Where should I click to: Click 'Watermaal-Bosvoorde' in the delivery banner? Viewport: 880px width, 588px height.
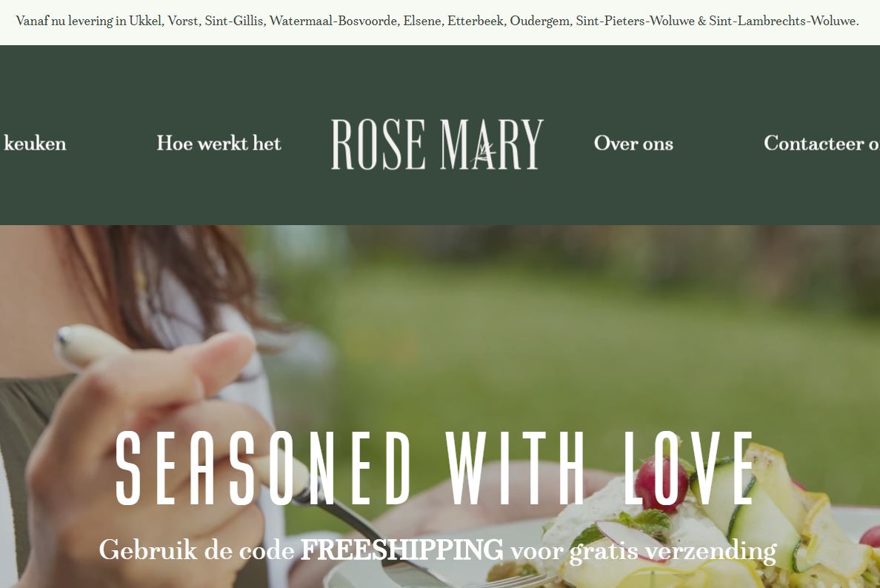point(333,21)
